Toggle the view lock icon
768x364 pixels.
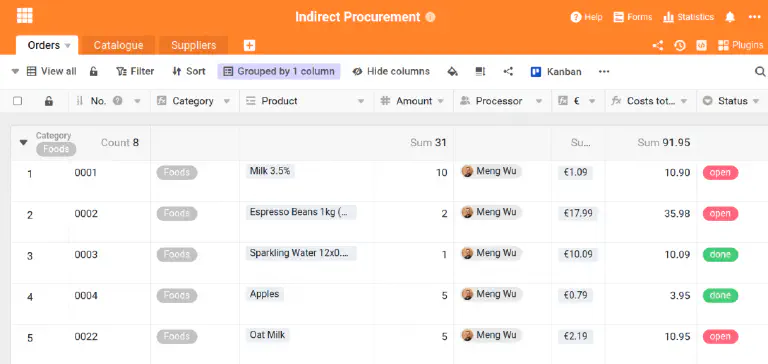pyautogui.click(x=94, y=72)
